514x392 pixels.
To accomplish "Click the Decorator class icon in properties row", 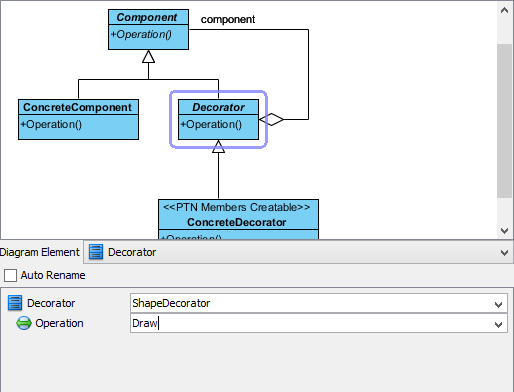I will coord(15,303).
